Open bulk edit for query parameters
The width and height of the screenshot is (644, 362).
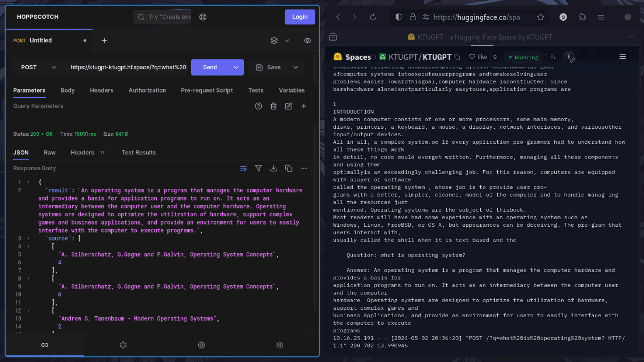click(x=289, y=106)
